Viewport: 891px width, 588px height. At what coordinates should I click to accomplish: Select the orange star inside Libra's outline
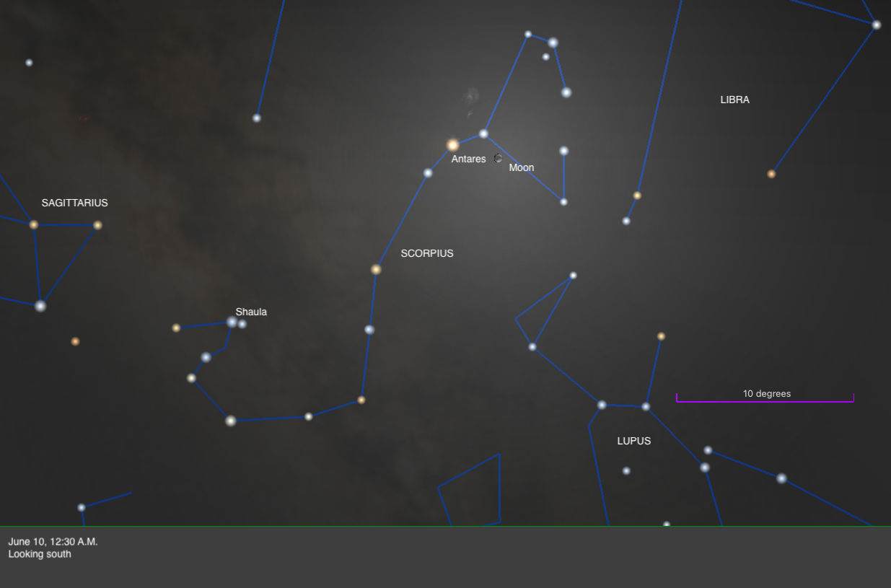coord(771,172)
